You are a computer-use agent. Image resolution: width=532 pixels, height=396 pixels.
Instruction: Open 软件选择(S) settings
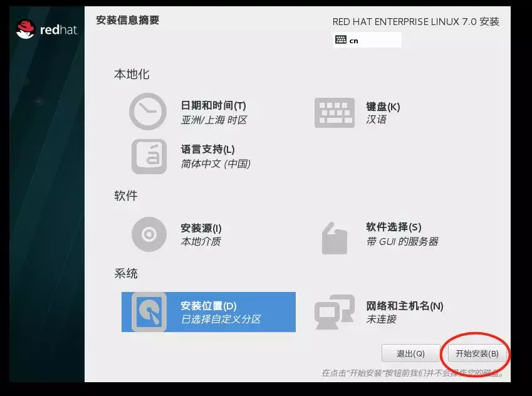(394, 227)
